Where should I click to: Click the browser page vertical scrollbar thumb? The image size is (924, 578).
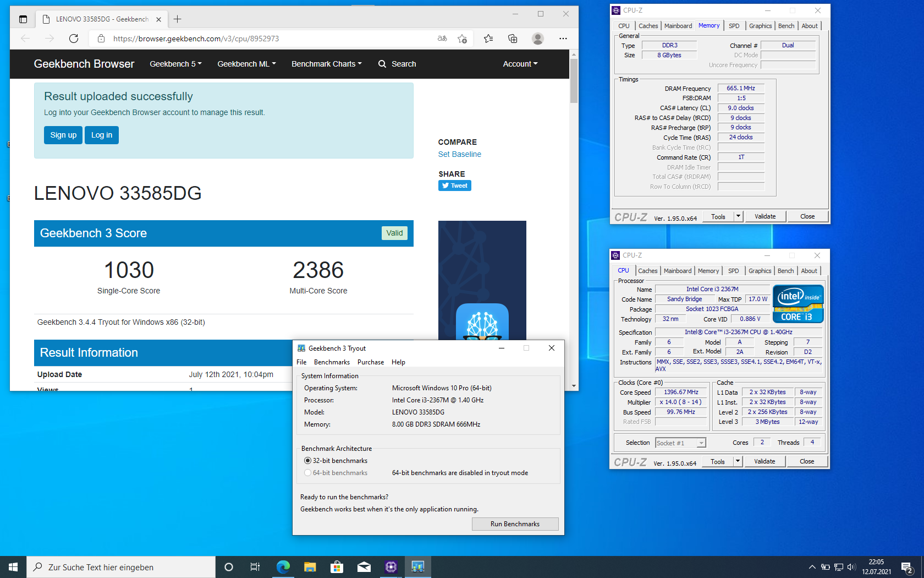pos(574,81)
